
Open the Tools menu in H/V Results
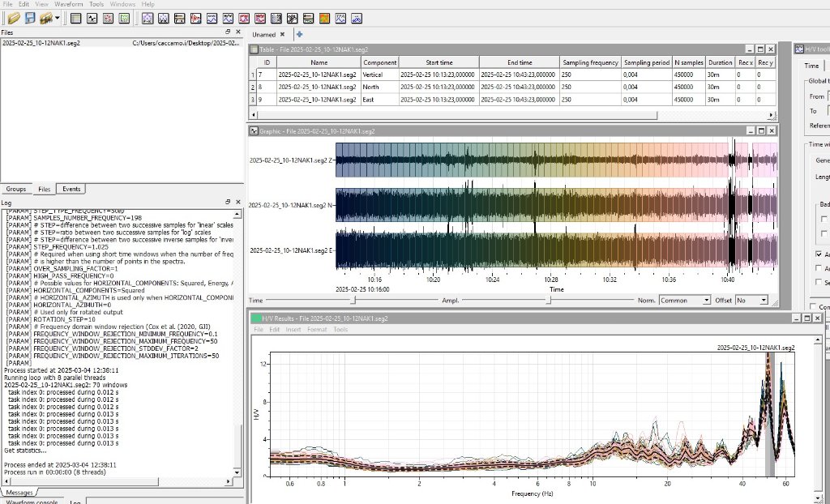coord(340,330)
